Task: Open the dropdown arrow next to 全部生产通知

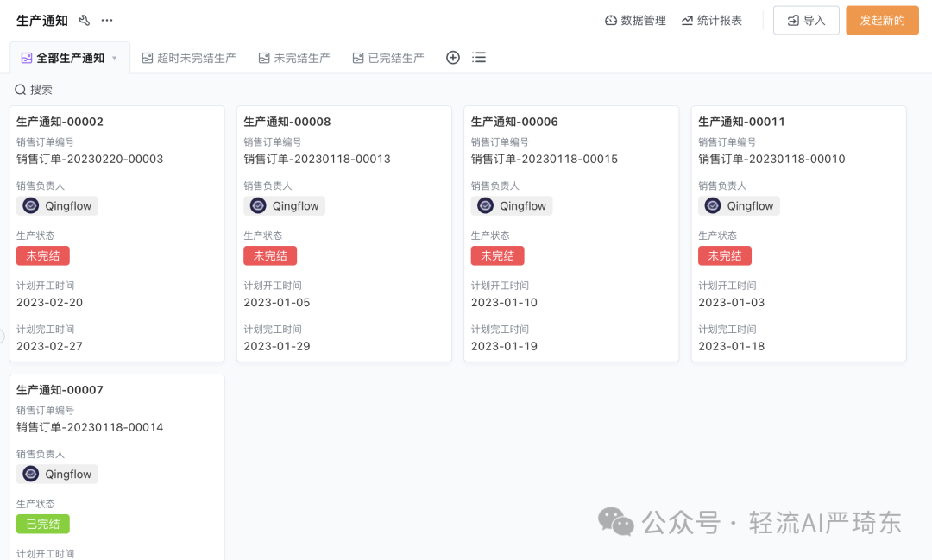Action: pyautogui.click(x=116, y=57)
